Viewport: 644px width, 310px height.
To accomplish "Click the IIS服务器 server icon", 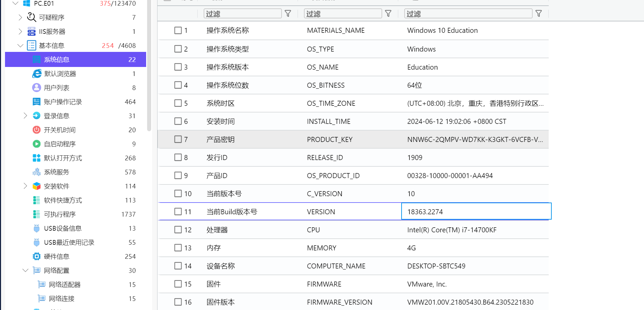I will click(x=31, y=31).
